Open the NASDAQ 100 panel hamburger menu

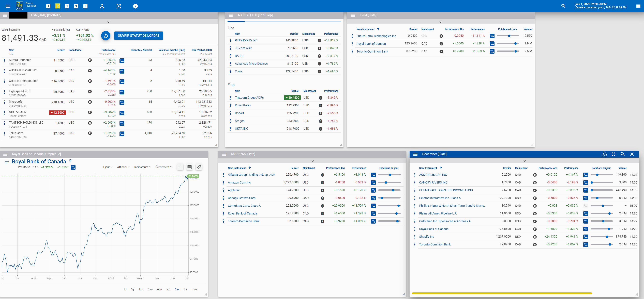click(231, 15)
